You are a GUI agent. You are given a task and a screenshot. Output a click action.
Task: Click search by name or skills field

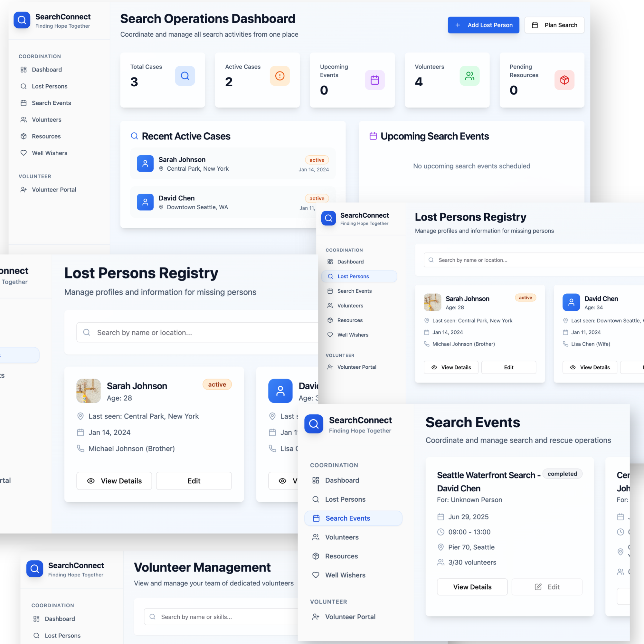[221, 617]
